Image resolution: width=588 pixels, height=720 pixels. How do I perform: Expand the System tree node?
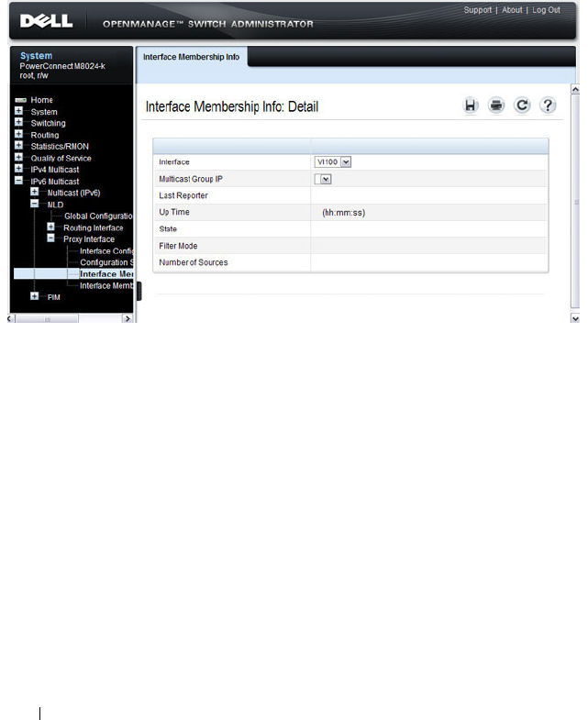[x=18, y=111]
